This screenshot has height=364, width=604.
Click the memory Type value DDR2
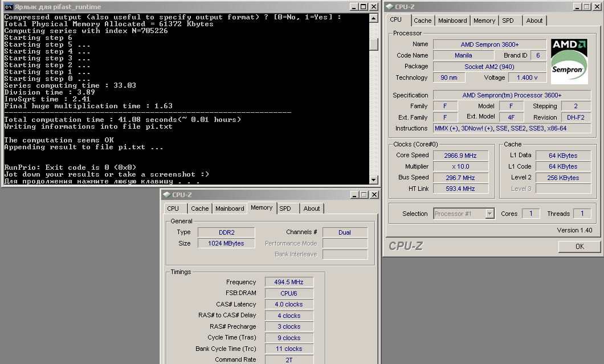(227, 232)
